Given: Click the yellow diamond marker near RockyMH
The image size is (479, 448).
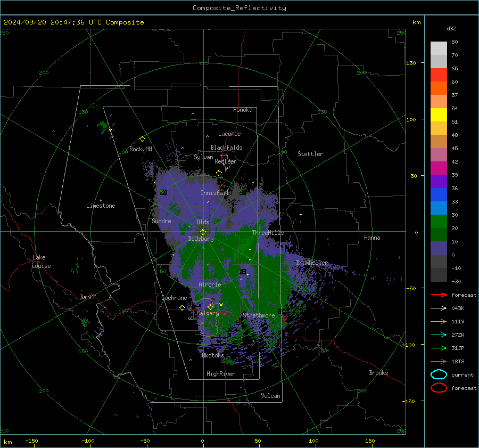Looking at the screenshot, I should tap(142, 139).
